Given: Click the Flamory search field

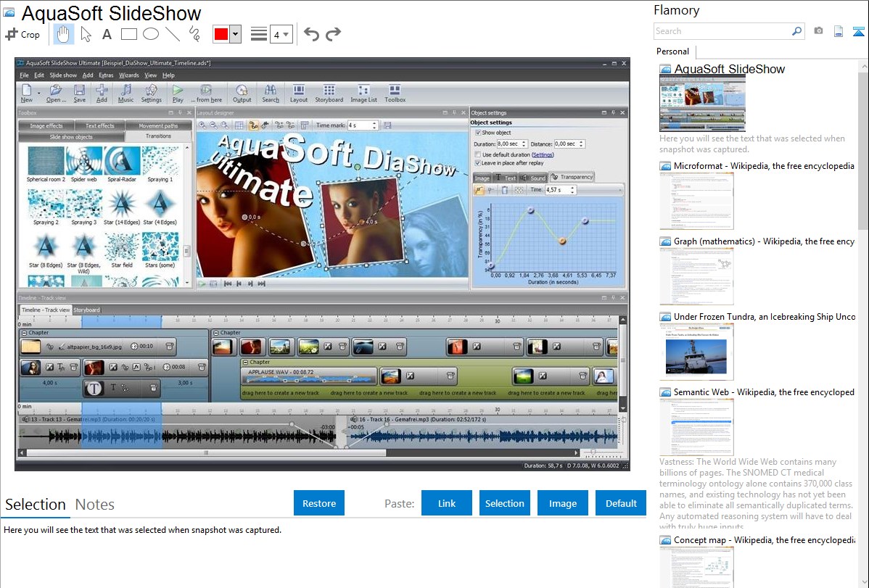Looking at the screenshot, I should [x=721, y=31].
